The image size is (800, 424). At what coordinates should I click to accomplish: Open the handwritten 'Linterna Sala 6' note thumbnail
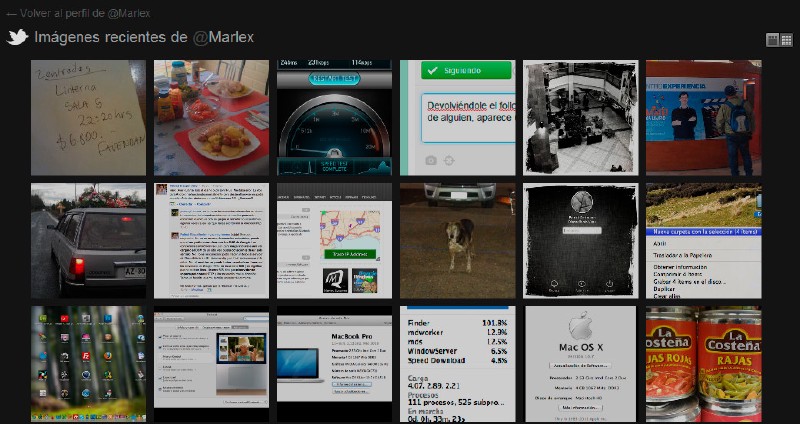pos(88,118)
